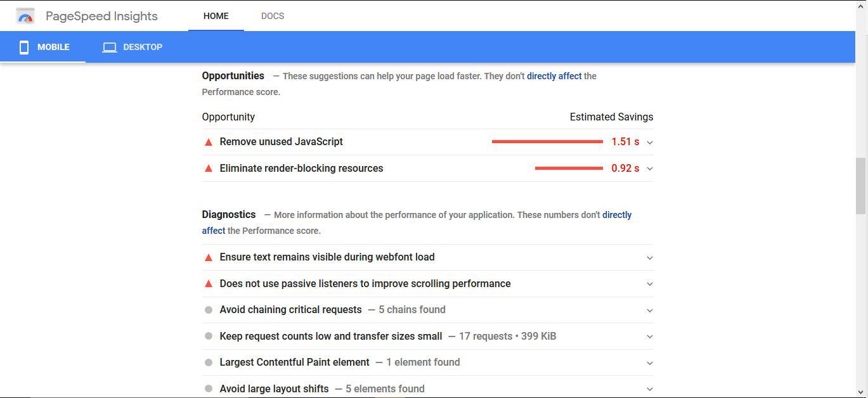Screen dimensions: 868x398
Task: Click the 0.92 s estimated savings value
Action: pyautogui.click(x=625, y=169)
